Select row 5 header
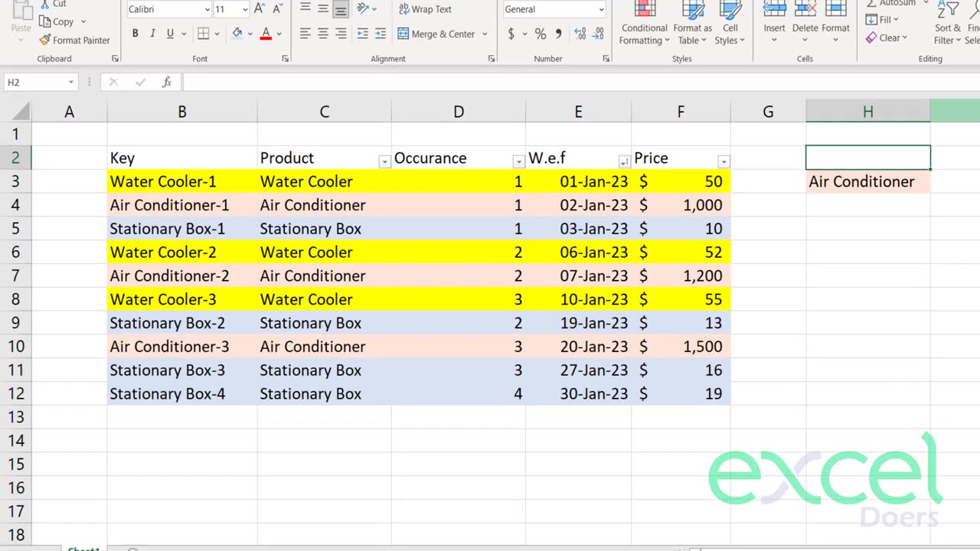The width and height of the screenshot is (980, 551). (x=15, y=229)
